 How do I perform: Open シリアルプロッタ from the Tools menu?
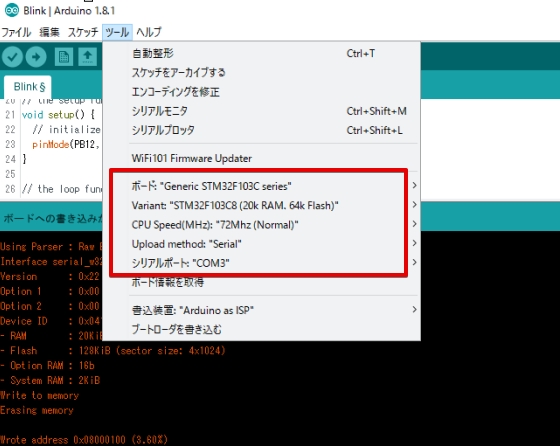click(x=261, y=130)
